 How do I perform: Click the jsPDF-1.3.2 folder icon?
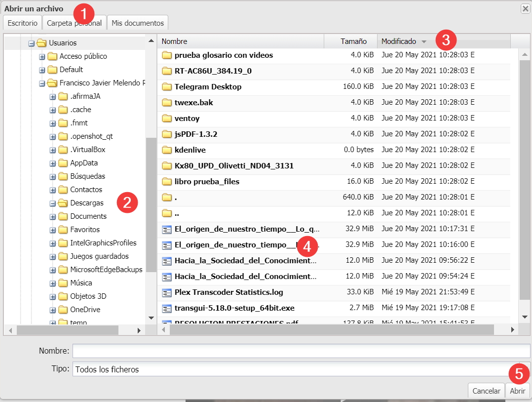[166, 134]
